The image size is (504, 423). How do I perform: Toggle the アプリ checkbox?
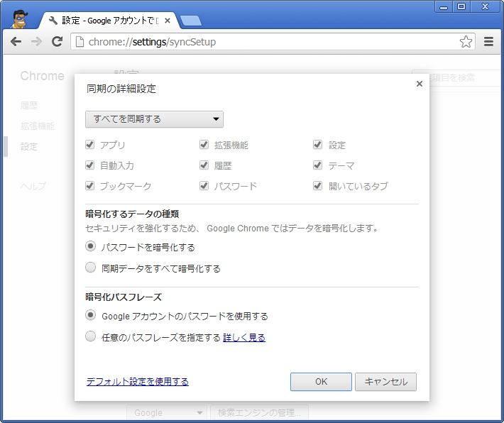pyautogui.click(x=89, y=145)
